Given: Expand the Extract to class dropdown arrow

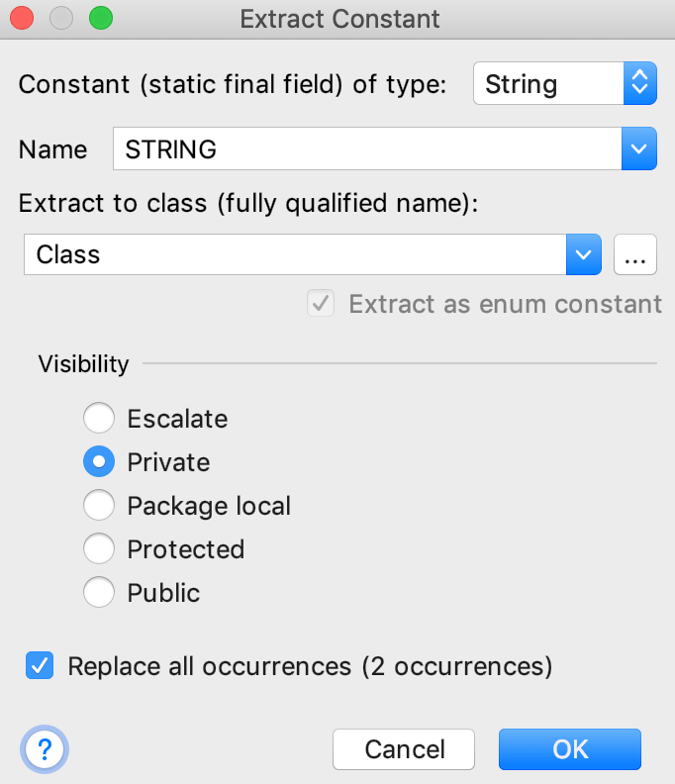Looking at the screenshot, I should click(584, 255).
